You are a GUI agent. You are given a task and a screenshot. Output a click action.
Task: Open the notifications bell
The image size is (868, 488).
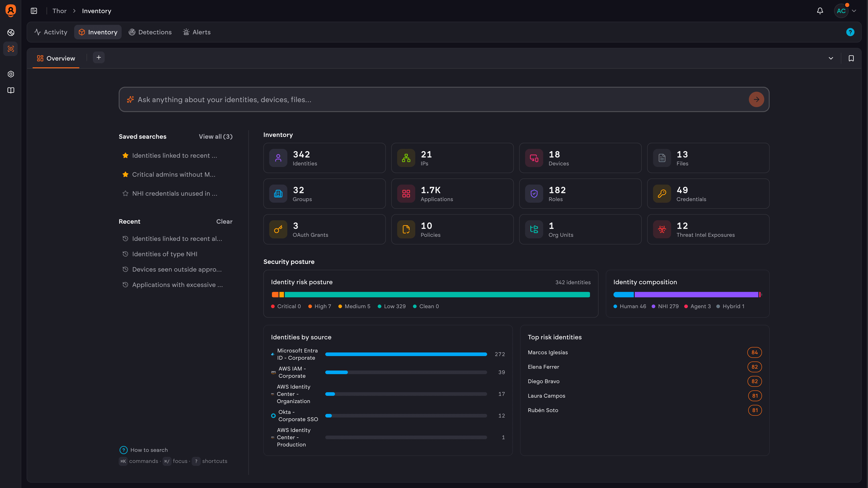pos(820,11)
